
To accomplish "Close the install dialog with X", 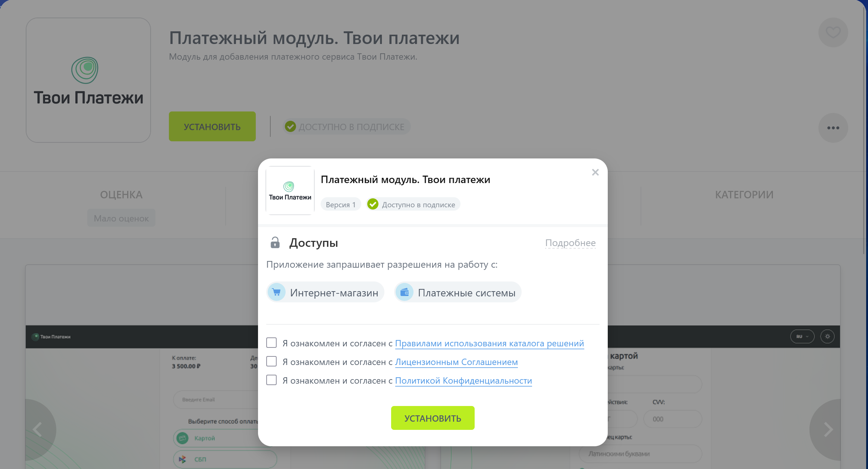I will point(595,172).
